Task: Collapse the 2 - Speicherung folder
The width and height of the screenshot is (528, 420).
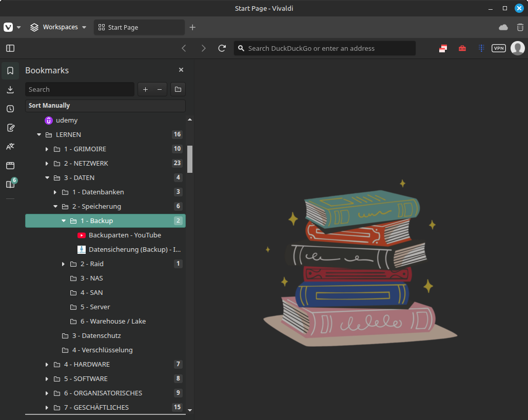Action: (x=55, y=206)
